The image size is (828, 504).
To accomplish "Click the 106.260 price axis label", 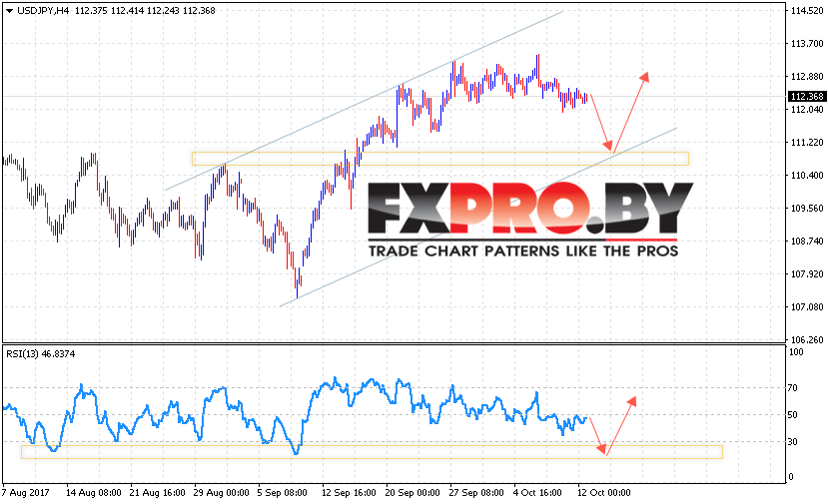I will pos(807,340).
